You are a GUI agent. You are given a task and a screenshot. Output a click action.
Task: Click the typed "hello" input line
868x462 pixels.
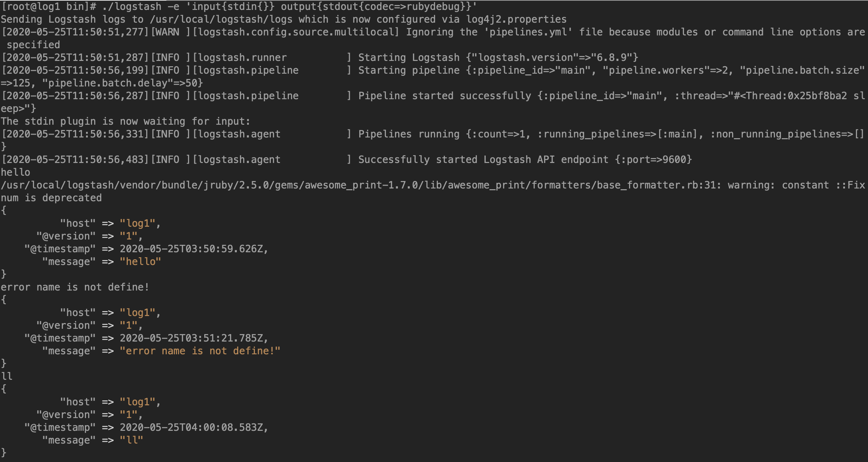pos(15,172)
